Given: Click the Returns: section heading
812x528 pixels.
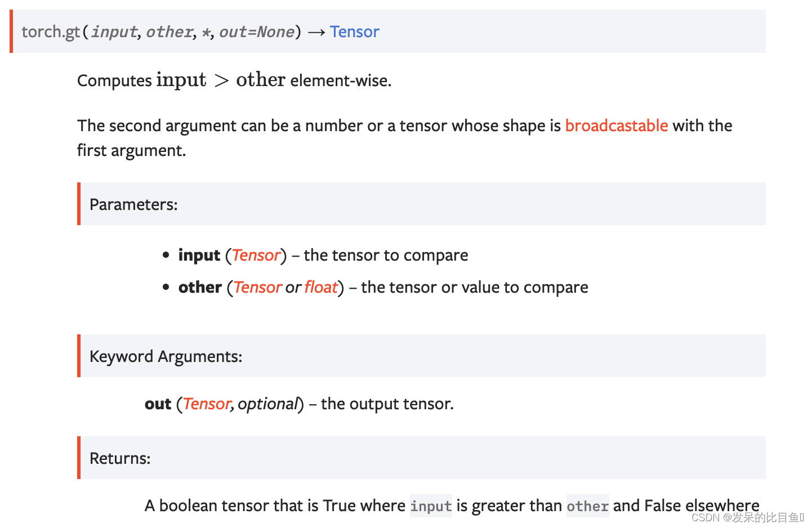Looking at the screenshot, I should click(120, 458).
